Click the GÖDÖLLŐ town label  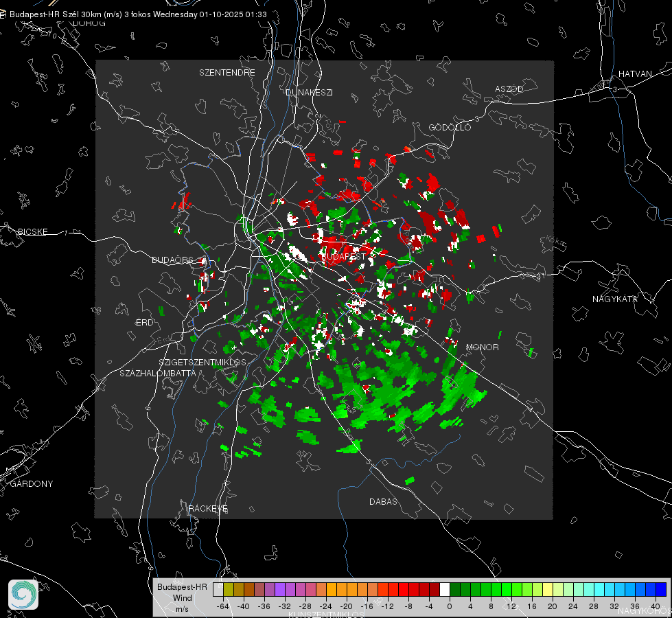(450, 127)
